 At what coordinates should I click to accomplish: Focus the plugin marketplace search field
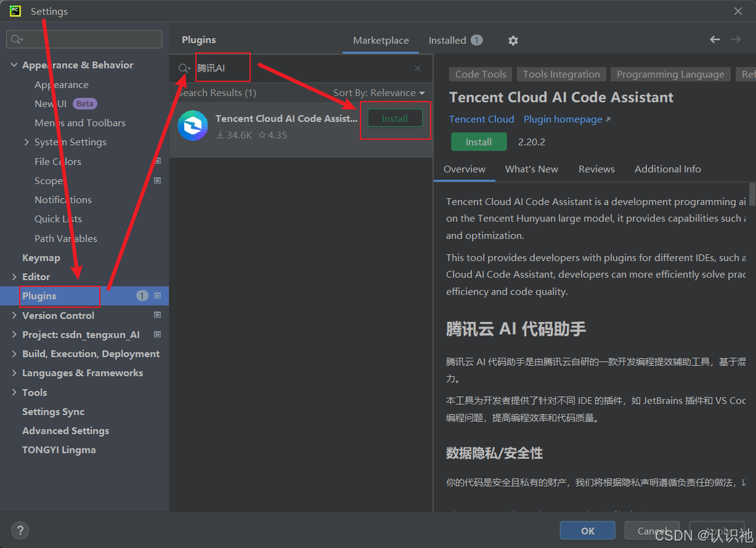(302, 68)
